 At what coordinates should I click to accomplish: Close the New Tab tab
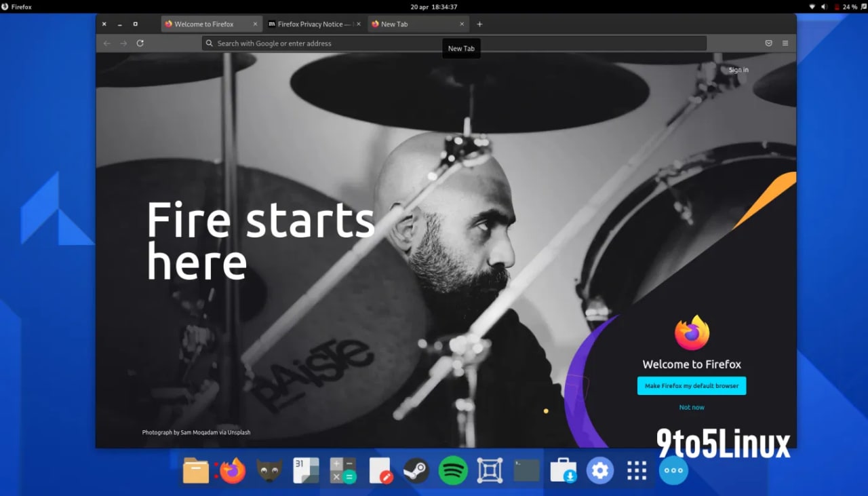tap(462, 24)
